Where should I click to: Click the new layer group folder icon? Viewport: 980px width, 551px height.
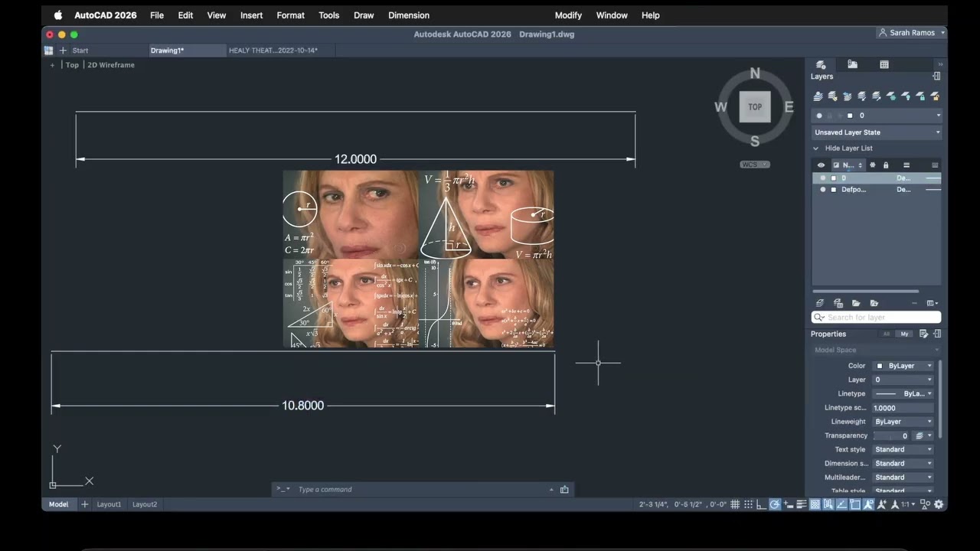click(x=856, y=303)
